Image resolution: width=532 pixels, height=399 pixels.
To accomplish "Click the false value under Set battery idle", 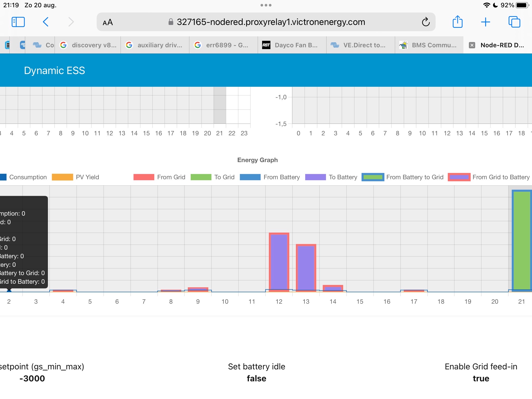I will click(256, 378).
